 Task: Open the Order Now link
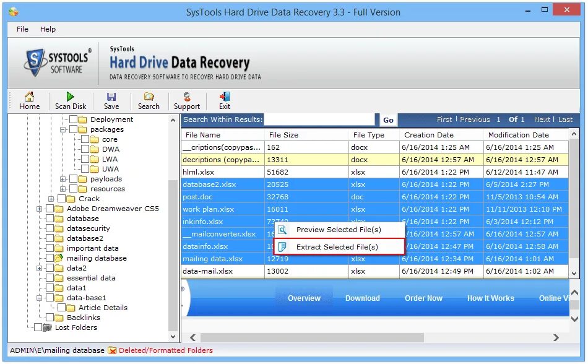pos(424,298)
